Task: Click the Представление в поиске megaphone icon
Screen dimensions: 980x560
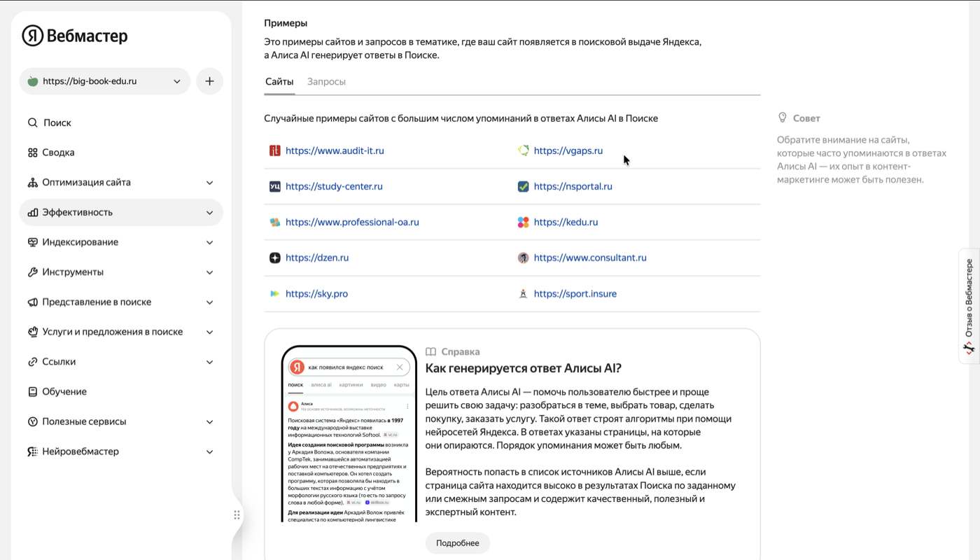Action: click(32, 302)
